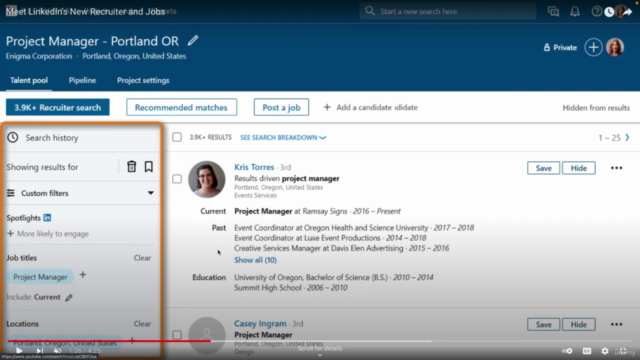Skip to the next video

pyautogui.click(x=40, y=351)
